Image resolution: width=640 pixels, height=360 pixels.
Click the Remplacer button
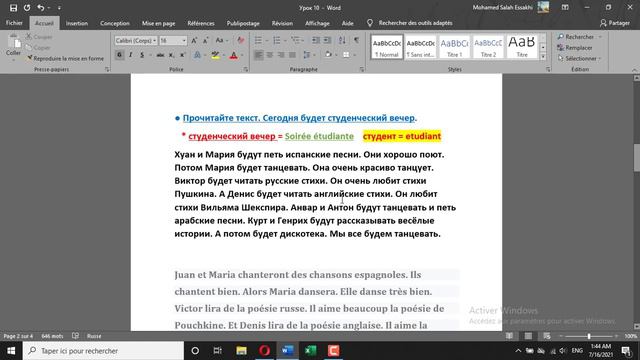(575, 48)
